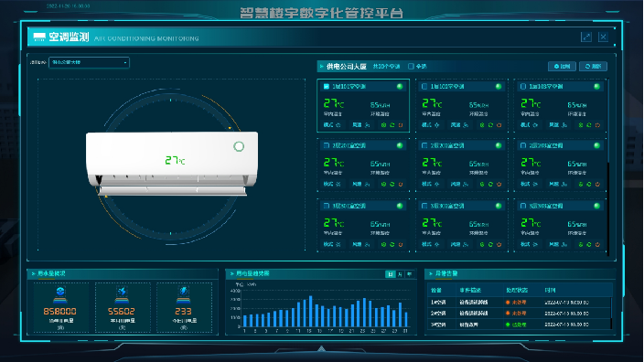Switch trend chart to the 月 (month) tab

click(x=400, y=274)
